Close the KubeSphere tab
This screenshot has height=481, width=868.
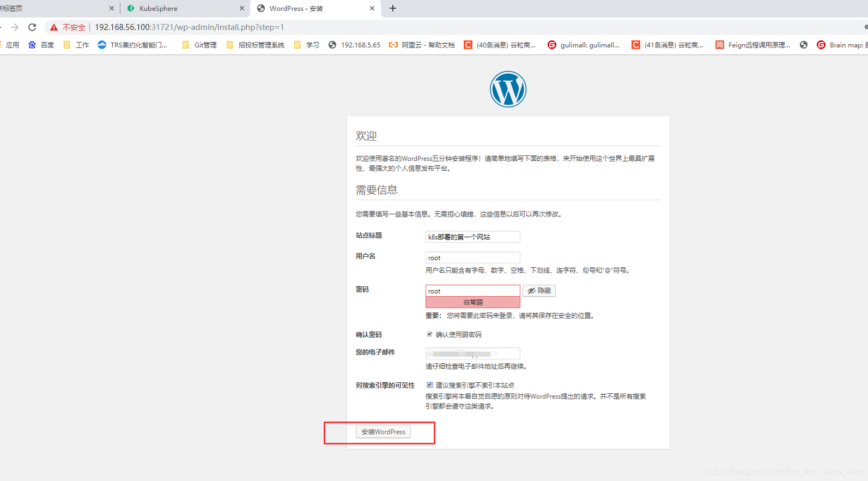click(x=242, y=8)
